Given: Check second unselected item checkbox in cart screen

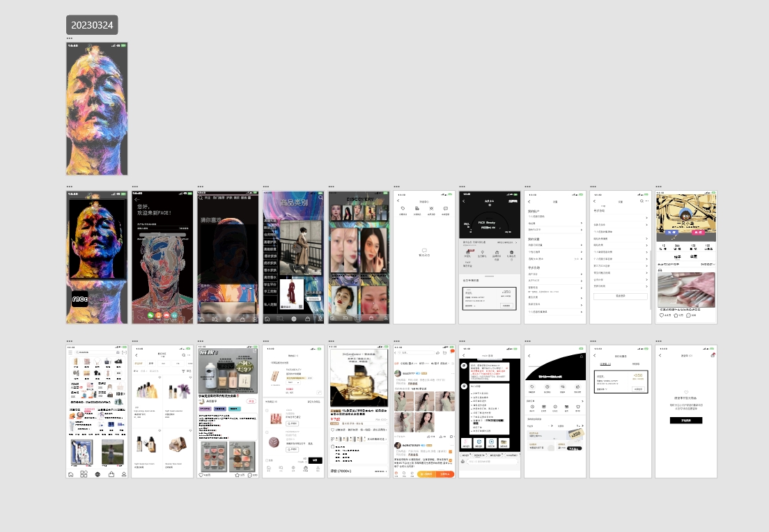Looking at the screenshot, I should pos(267,432).
